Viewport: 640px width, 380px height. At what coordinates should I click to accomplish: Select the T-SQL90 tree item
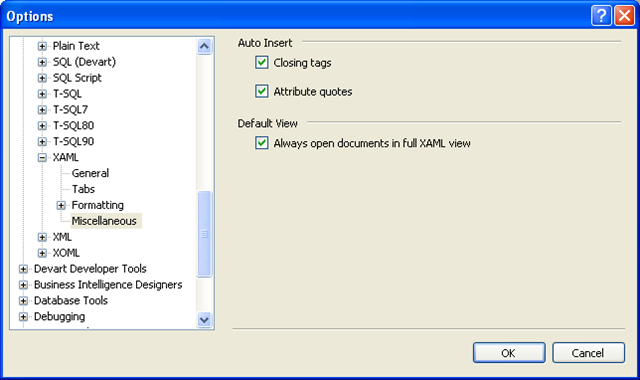73,141
